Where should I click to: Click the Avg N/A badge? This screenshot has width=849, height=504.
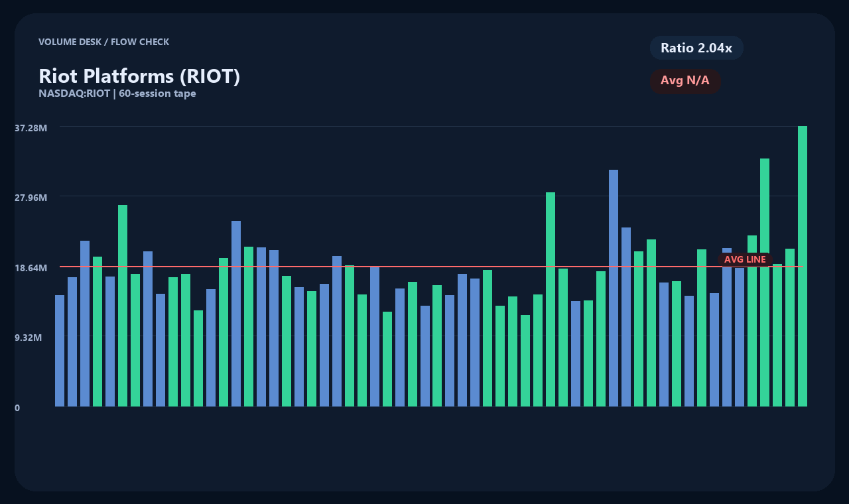coord(685,81)
